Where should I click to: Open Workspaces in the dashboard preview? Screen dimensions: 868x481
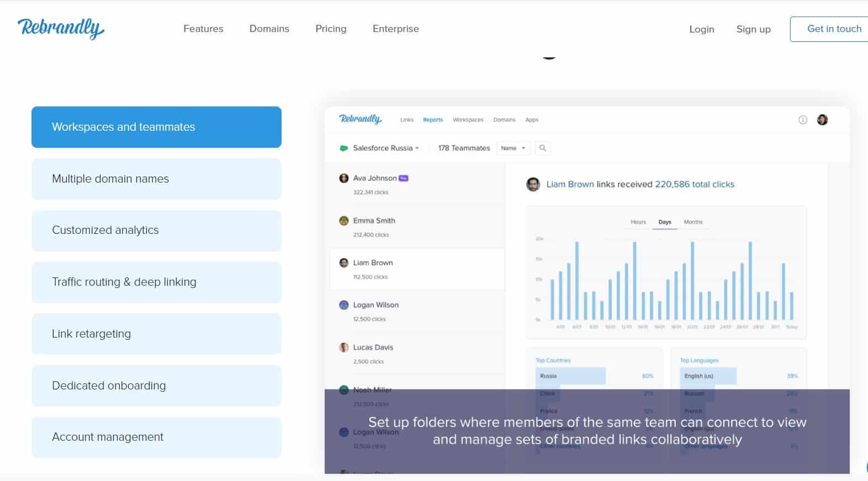[468, 120]
